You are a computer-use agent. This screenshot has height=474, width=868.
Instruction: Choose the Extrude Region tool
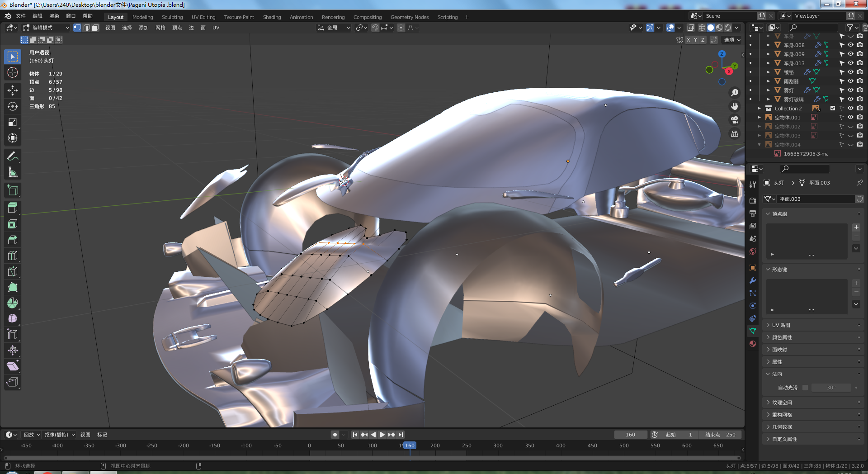pyautogui.click(x=13, y=208)
